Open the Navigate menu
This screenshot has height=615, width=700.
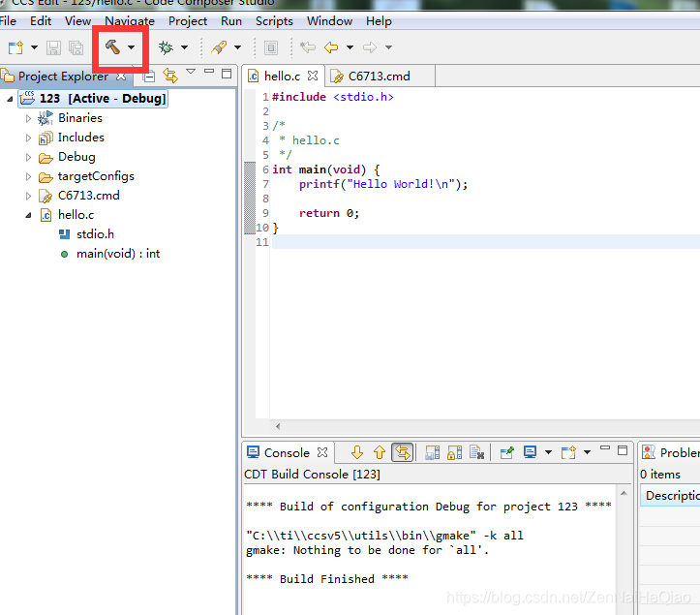[130, 21]
